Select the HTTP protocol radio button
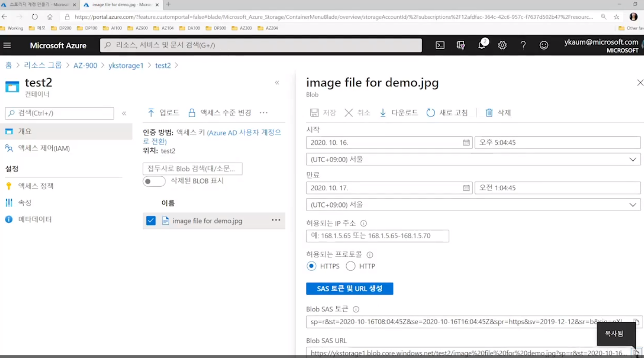 pyautogui.click(x=351, y=266)
